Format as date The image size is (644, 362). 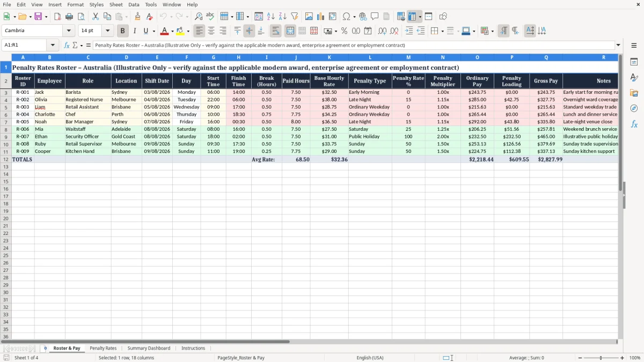tap(368, 31)
